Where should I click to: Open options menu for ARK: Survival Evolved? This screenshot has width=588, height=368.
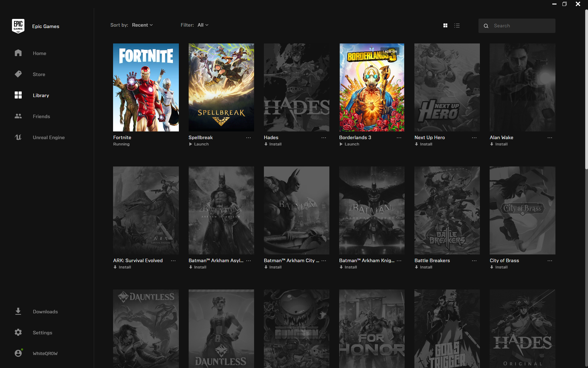pyautogui.click(x=173, y=261)
